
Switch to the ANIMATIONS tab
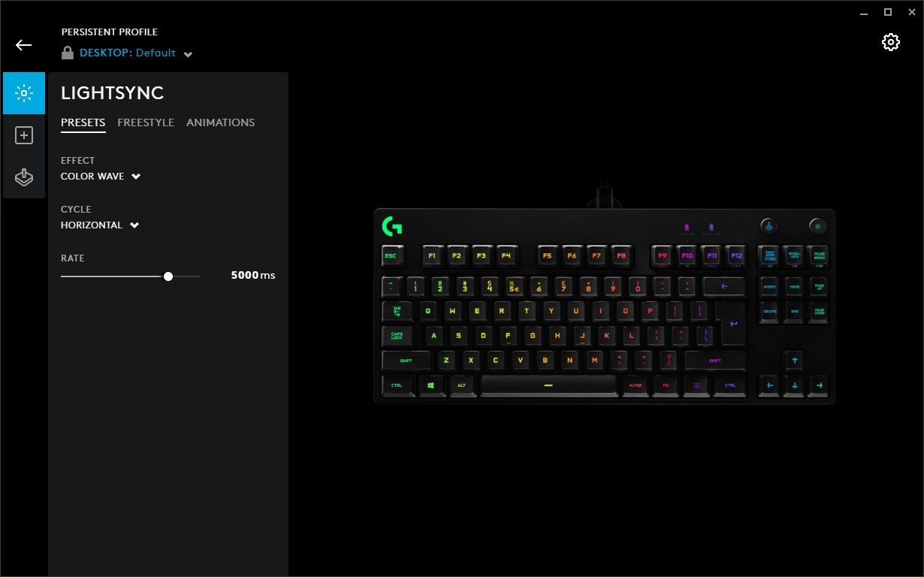(x=221, y=122)
